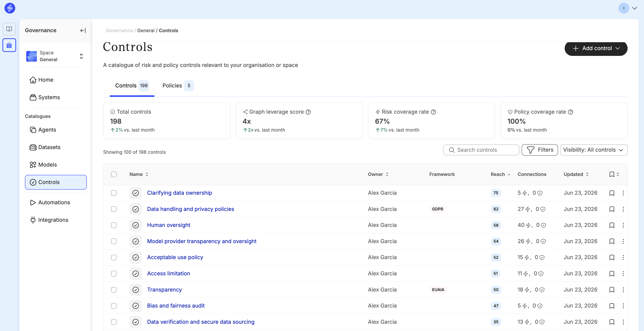The width and height of the screenshot is (644, 331).
Task: Open the Agents catalogue
Action: [55, 130]
